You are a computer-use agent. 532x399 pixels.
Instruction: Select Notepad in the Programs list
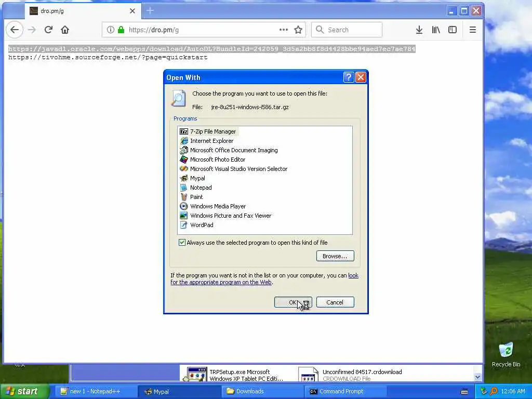pyautogui.click(x=196, y=187)
